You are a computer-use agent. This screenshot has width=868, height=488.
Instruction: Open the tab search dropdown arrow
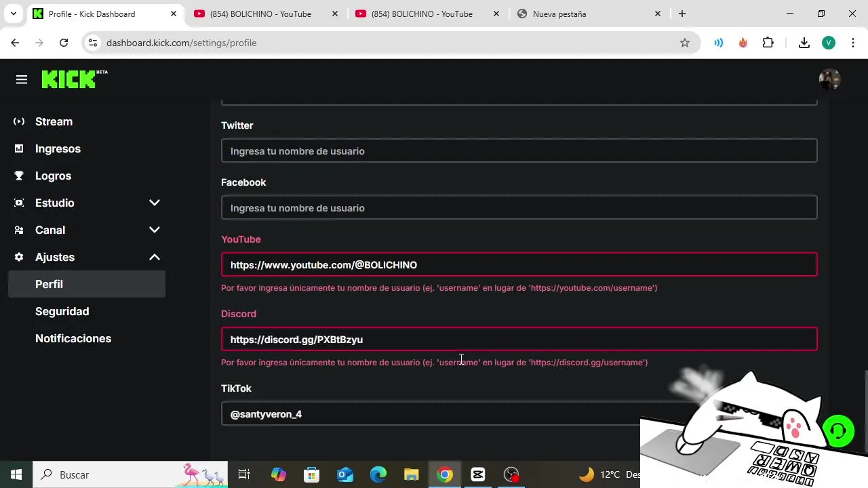point(13,14)
